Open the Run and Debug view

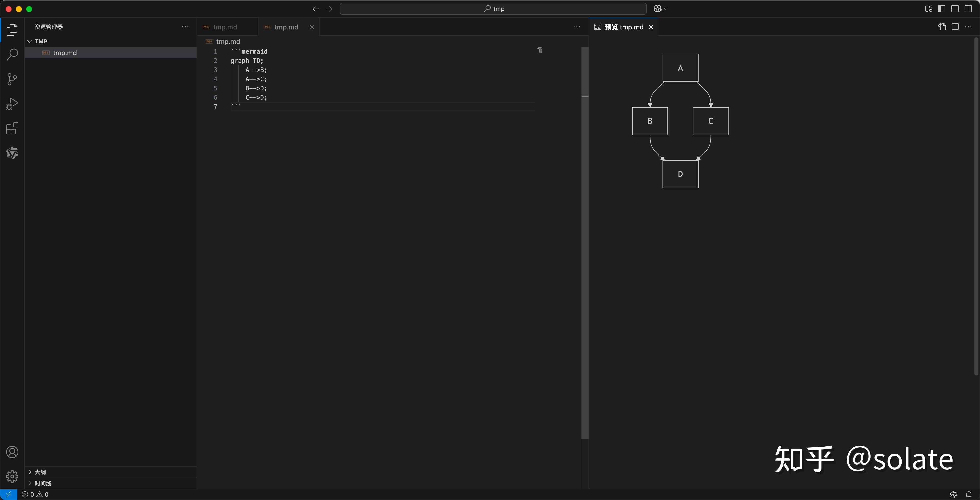(12, 103)
